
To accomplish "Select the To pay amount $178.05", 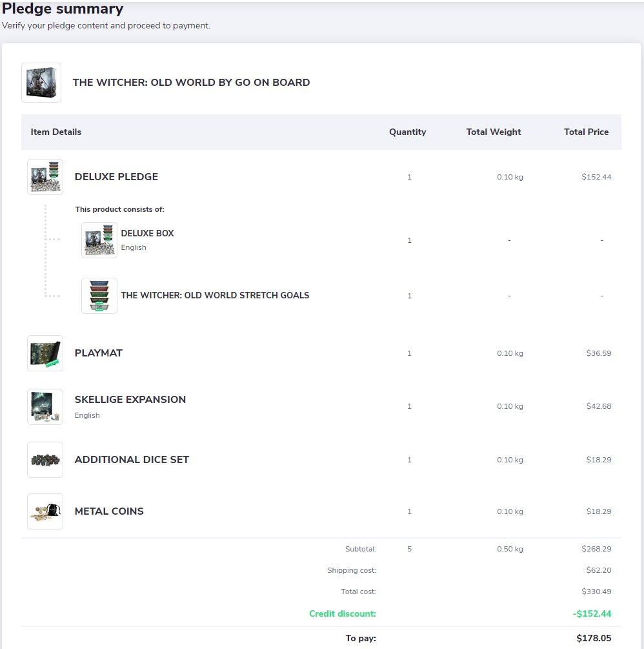I will pyautogui.click(x=594, y=638).
